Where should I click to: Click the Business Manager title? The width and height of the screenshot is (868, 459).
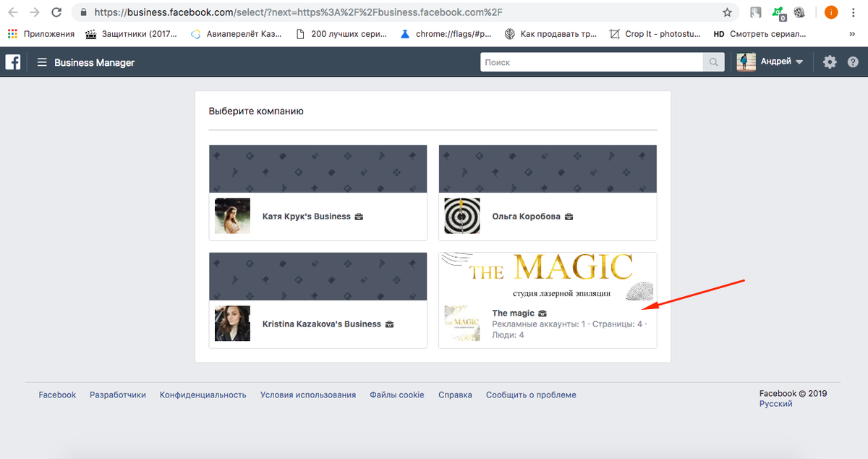pos(94,62)
